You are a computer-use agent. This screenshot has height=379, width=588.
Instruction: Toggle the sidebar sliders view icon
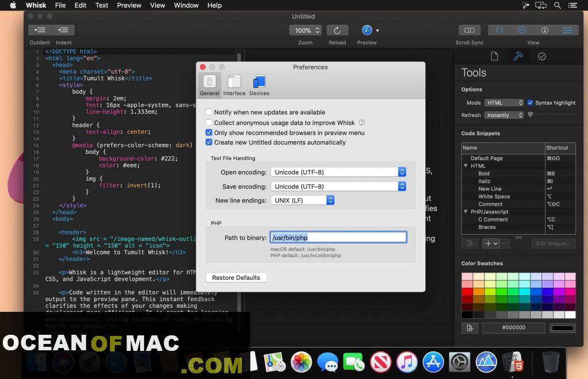pyautogui.click(x=567, y=30)
